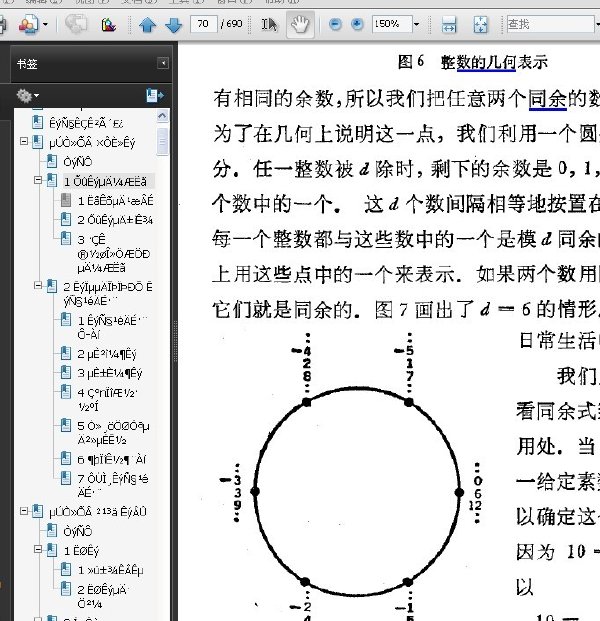Viewport: 600px width, 621px height.
Task: Collapse the '1 ËØÊý' bookmark node
Action: tap(38, 549)
